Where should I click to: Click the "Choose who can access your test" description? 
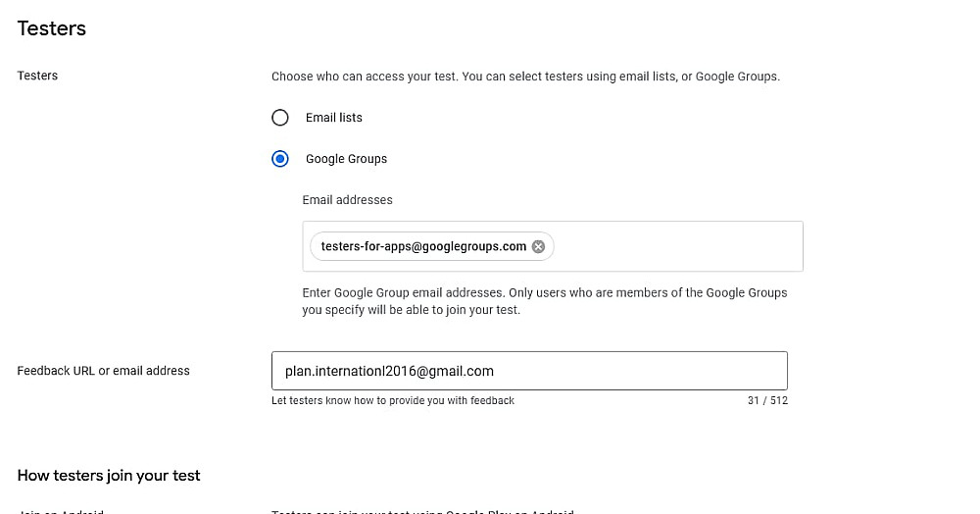tap(525, 77)
